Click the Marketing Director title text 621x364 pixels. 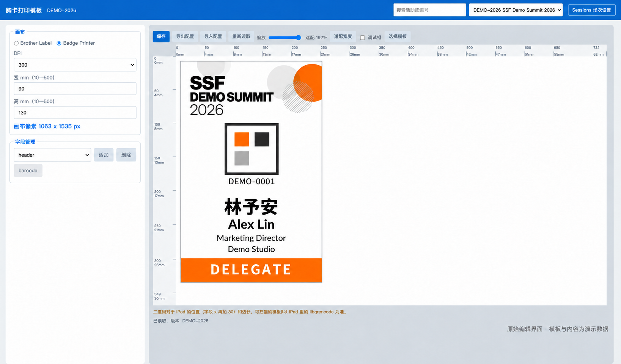click(251, 238)
